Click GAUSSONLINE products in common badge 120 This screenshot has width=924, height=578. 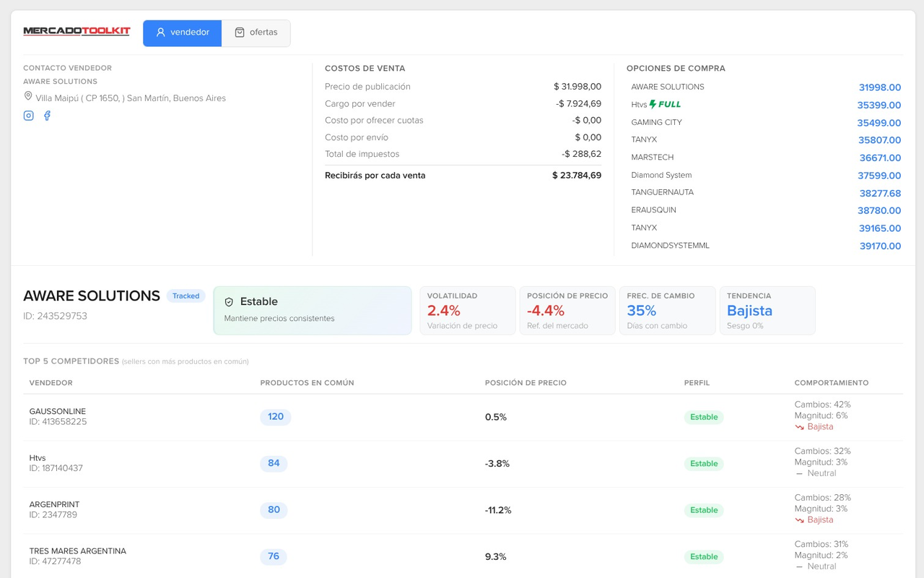(276, 417)
